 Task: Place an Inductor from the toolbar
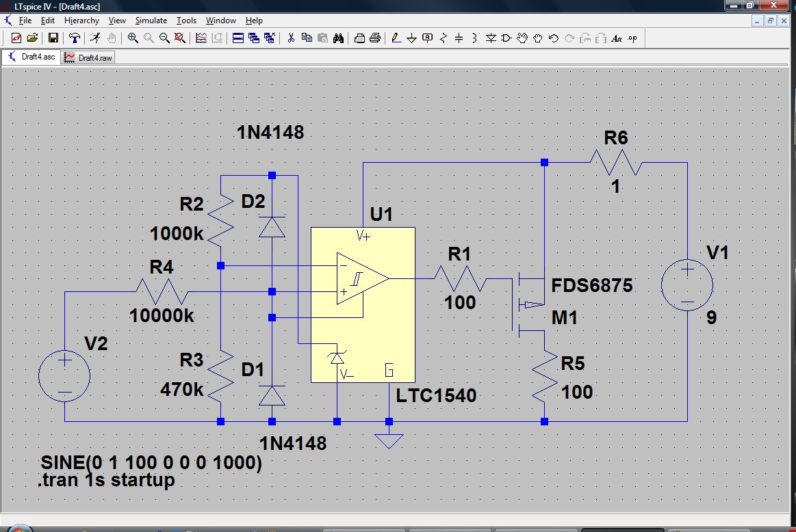click(x=474, y=38)
